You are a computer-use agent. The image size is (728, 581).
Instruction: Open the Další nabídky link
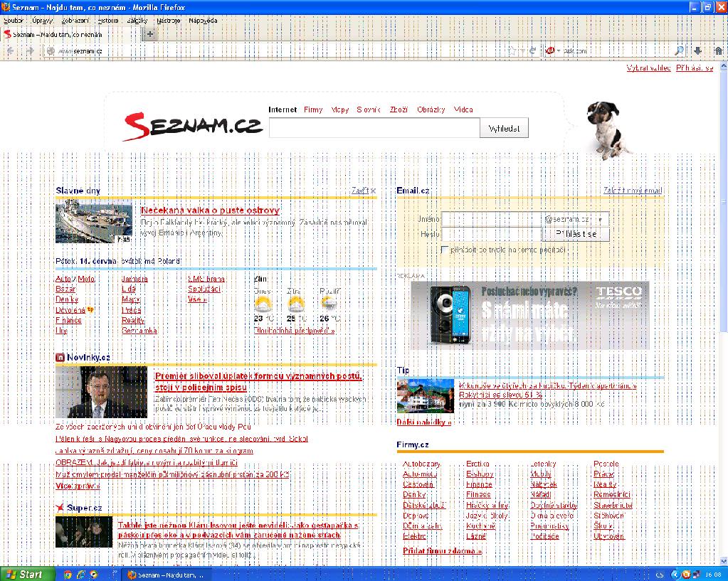(424, 422)
